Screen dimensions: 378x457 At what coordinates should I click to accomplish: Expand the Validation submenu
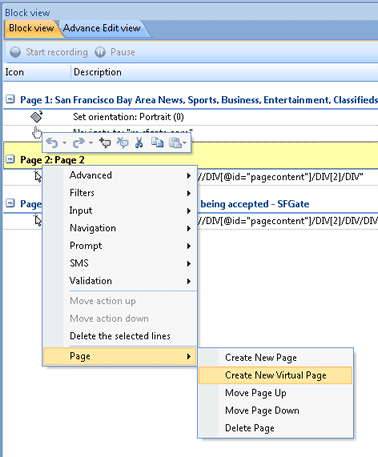point(120,281)
